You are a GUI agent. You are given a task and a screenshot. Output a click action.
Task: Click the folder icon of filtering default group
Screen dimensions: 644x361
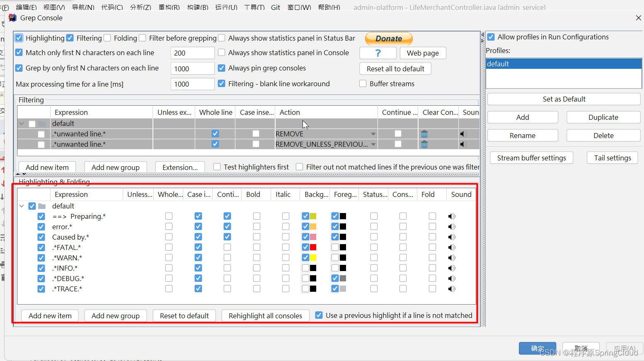point(42,124)
